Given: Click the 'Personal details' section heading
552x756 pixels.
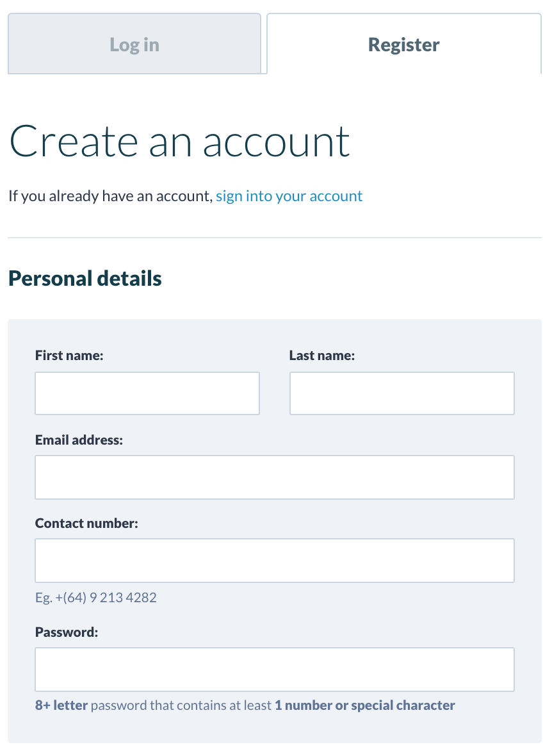Looking at the screenshot, I should [x=85, y=279].
